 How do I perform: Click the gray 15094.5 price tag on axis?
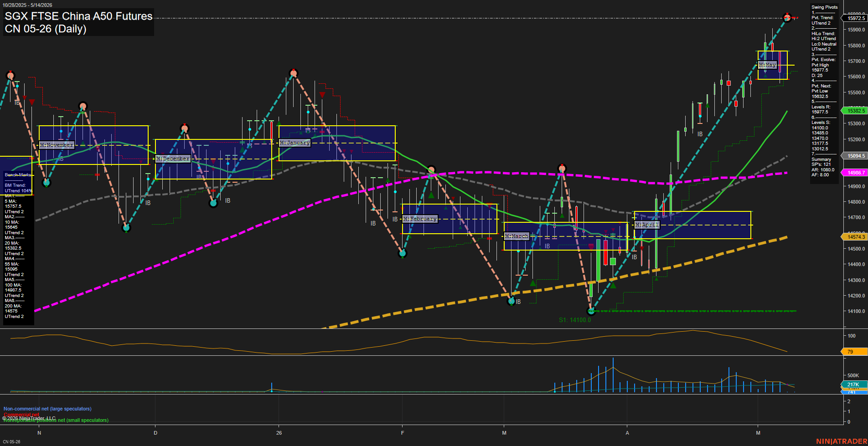pyautogui.click(x=856, y=156)
